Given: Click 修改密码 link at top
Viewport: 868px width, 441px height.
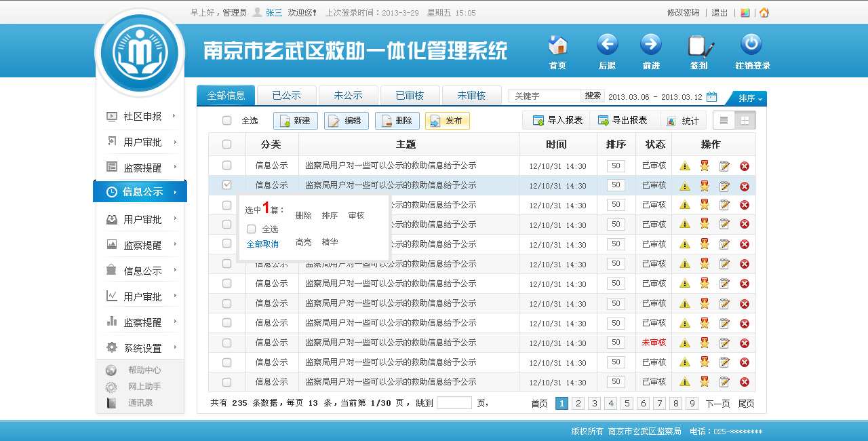Looking at the screenshot, I should click(x=683, y=13).
